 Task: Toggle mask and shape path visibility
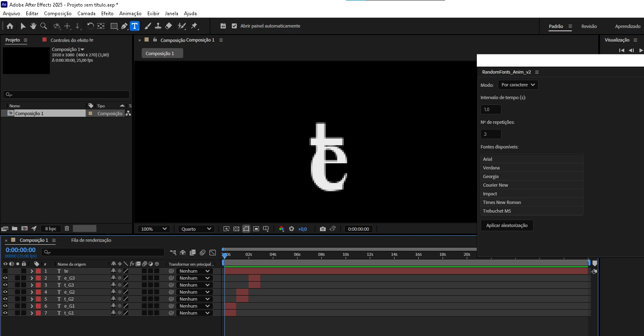coord(246,229)
